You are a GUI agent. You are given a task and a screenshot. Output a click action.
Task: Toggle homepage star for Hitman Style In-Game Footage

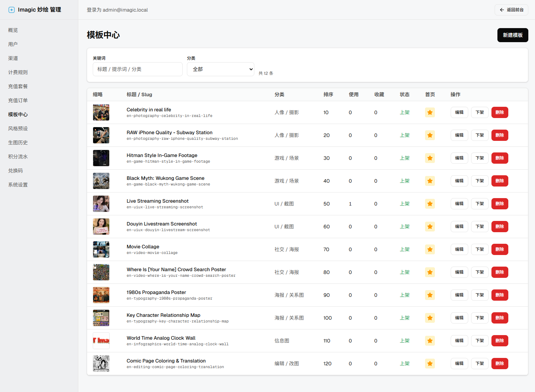click(x=430, y=158)
